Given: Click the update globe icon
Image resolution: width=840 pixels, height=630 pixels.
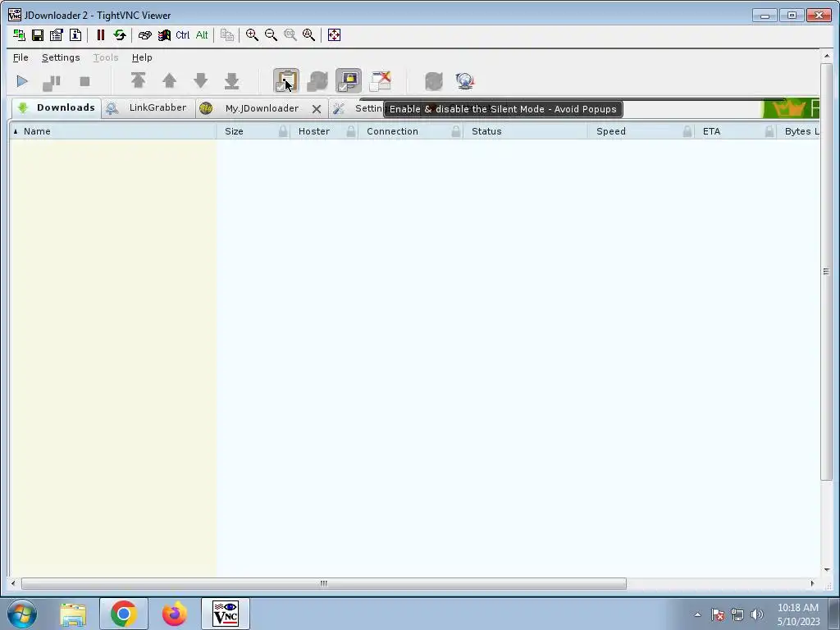Looking at the screenshot, I should (465, 81).
